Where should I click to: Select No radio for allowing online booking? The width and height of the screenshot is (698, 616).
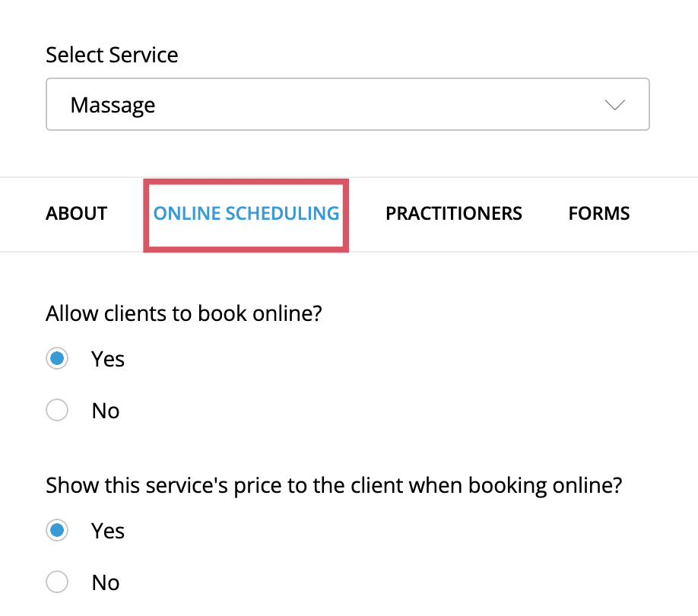click(x=57, y=410)
